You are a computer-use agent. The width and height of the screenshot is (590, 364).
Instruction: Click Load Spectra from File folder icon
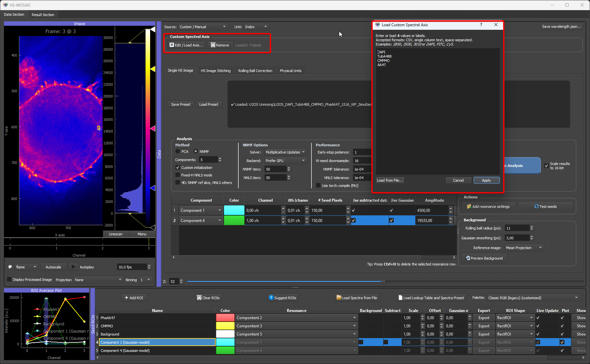(x=339, y=298)
